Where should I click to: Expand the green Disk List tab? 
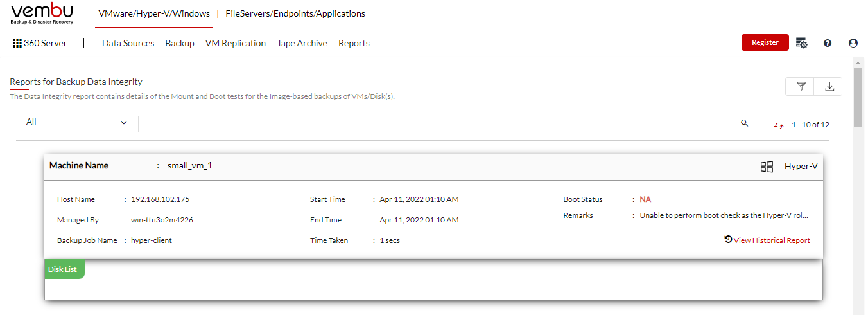coord(64,269)
